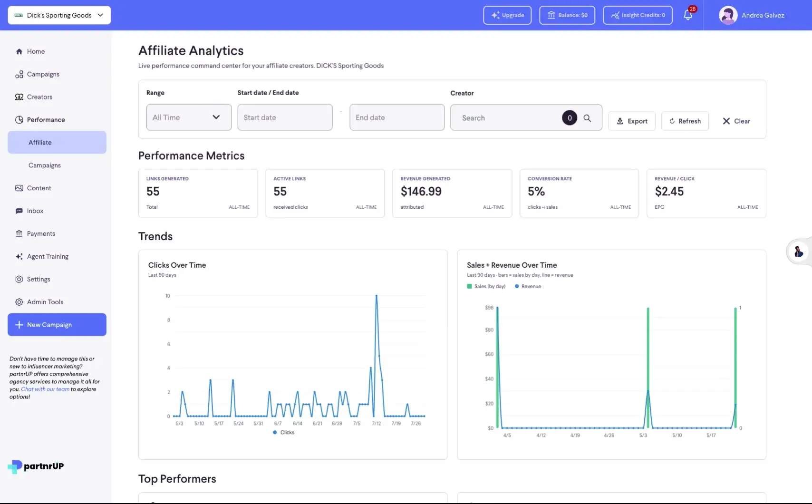The height and width of the screenshot is (504, 812).
Task: Click the Export download icon
Action: (620, 121)
